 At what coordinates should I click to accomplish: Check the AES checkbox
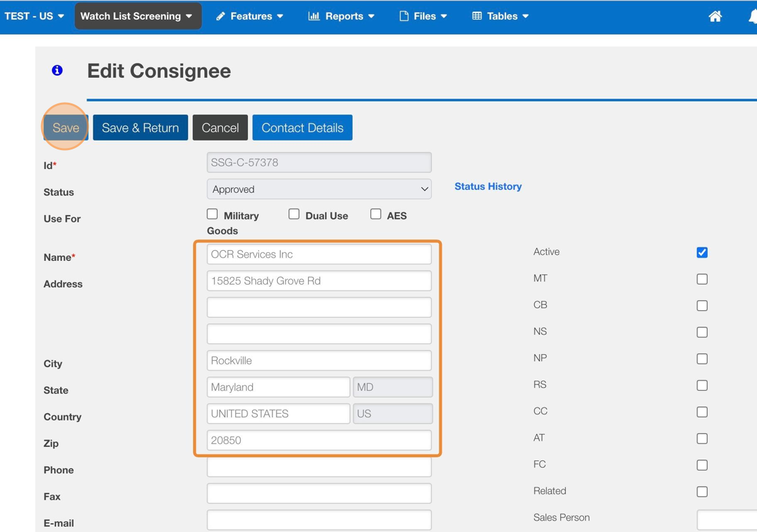pos(376,214)
